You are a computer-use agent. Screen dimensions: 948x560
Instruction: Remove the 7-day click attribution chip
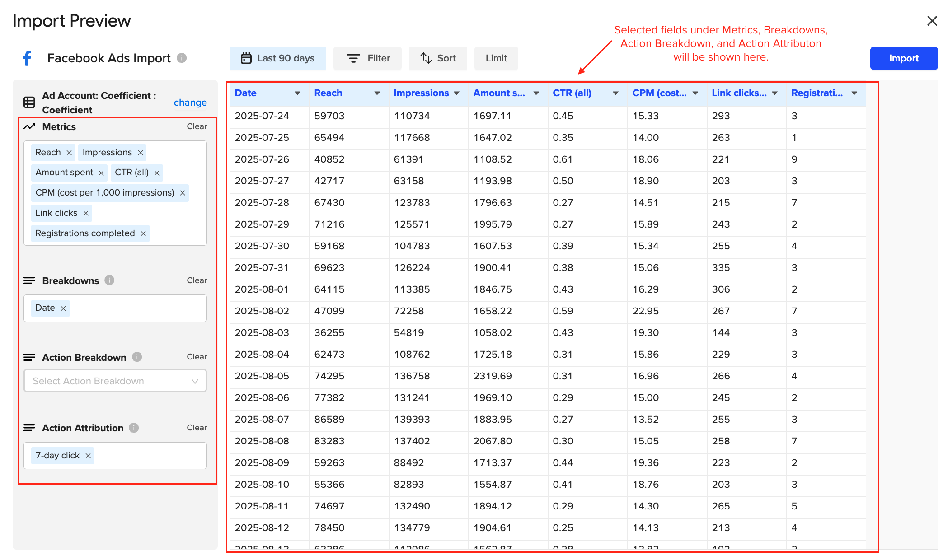click(88, 455)
